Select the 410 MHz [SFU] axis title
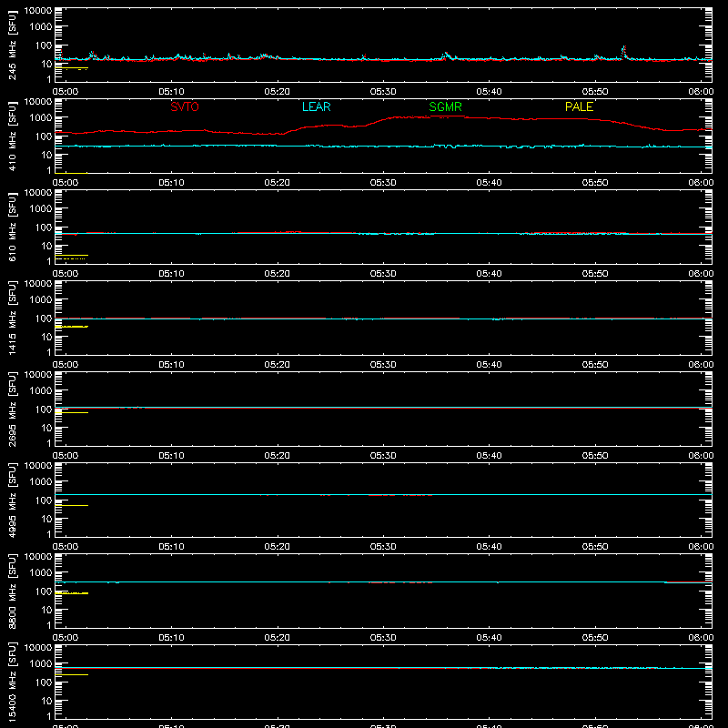Viewport: 728px width, 728px height. [x=12, y=136]
